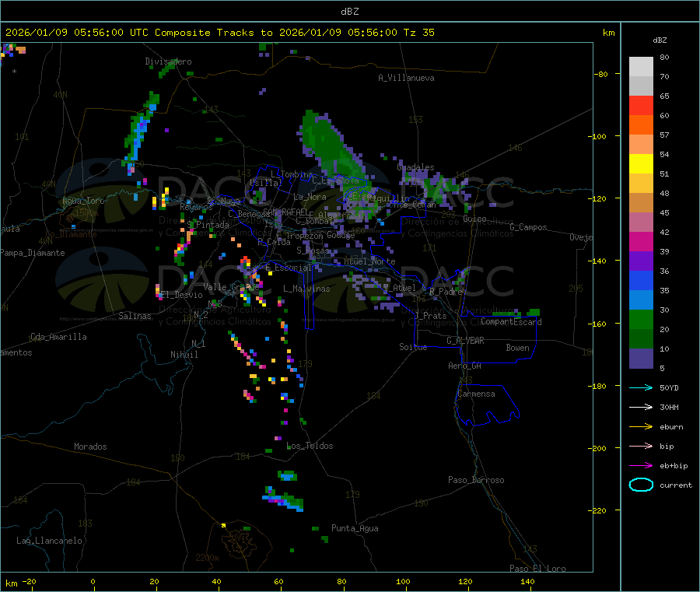This screenshot has width=700, height=592.
Task: Click the Tropezon Goudge location label
Action: (x=320, y=235)
